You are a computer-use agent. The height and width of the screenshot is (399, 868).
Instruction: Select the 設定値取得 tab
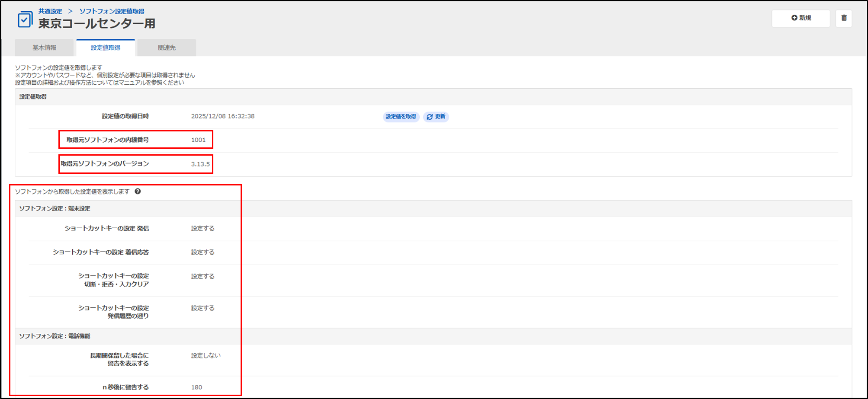click(x=106, y=48)
